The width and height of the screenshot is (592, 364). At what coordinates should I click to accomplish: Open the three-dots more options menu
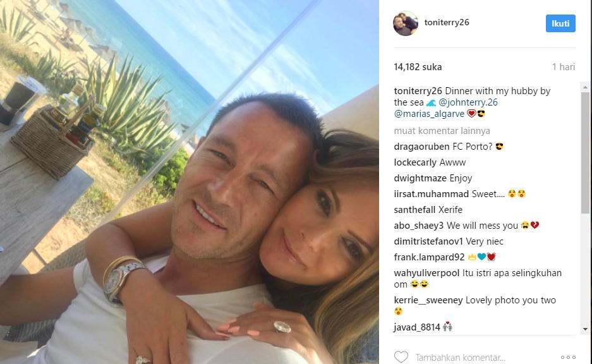[568, 357]
